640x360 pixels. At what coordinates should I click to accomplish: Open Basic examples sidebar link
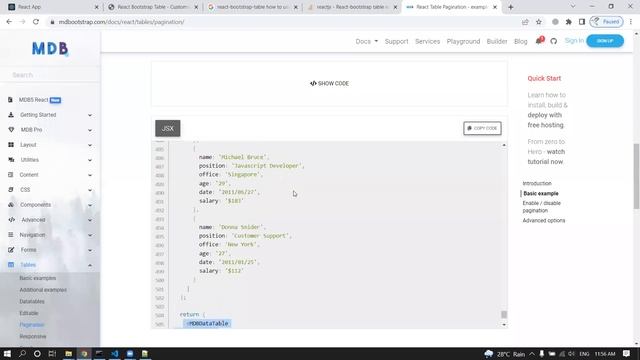point(38,278)
